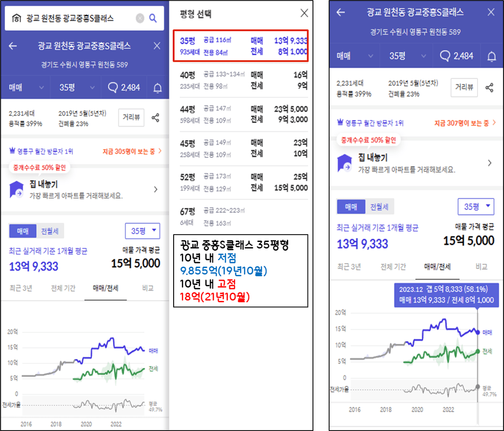Select the 전체 기간 tab on the left screen
The image size is (504, 431).
[64, 288]
